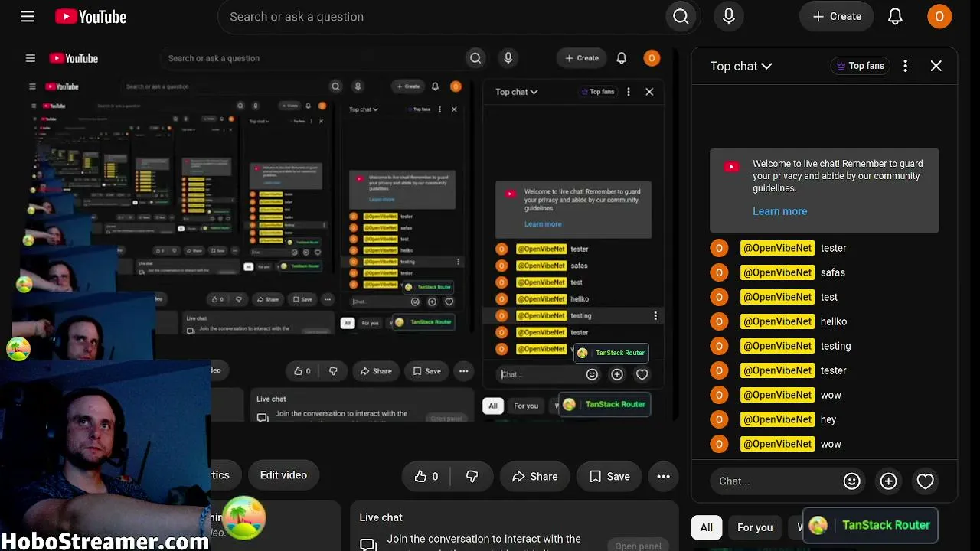The width and height of the screenshot is (980, 551).
Task: Focus the Chat message input field
Action: 776,481
